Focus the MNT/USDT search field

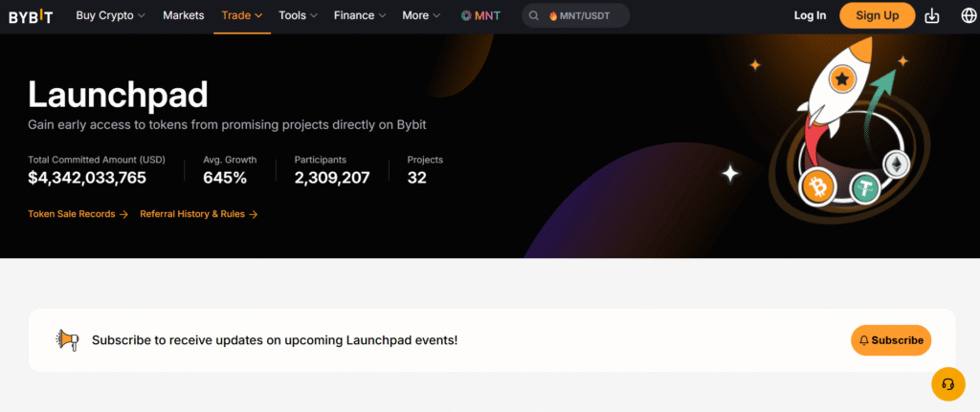(575, 15)
